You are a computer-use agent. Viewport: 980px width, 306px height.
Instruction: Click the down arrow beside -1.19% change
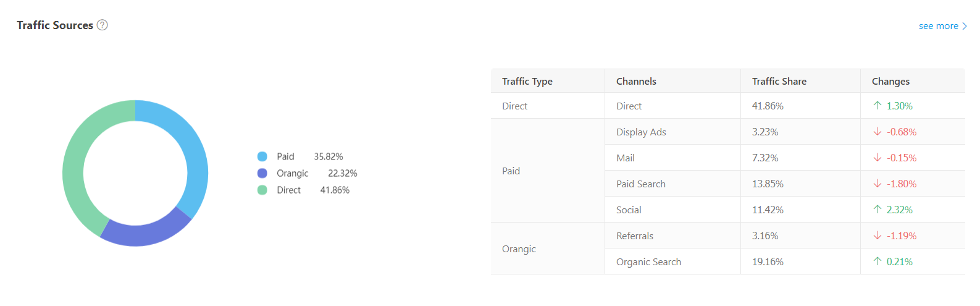pyautogui.click(x=877, y=236)
